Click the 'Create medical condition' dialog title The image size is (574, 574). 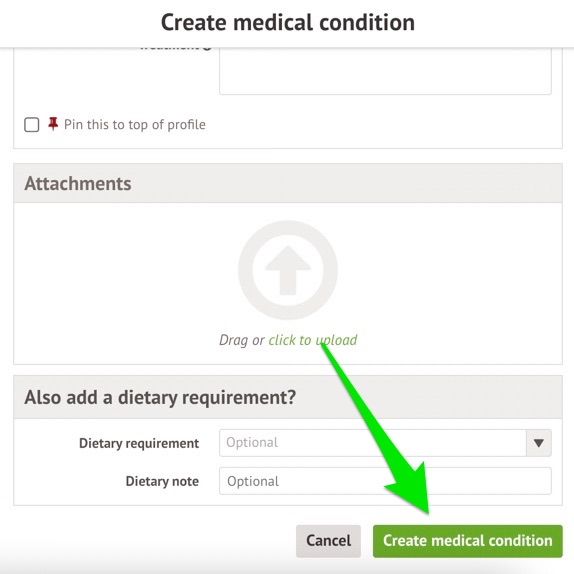(288, 22)
